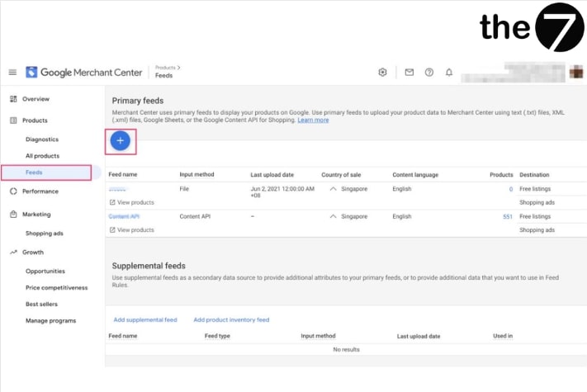Open the blurred File feed name link
587x392 pixels.
pos(117,189)
